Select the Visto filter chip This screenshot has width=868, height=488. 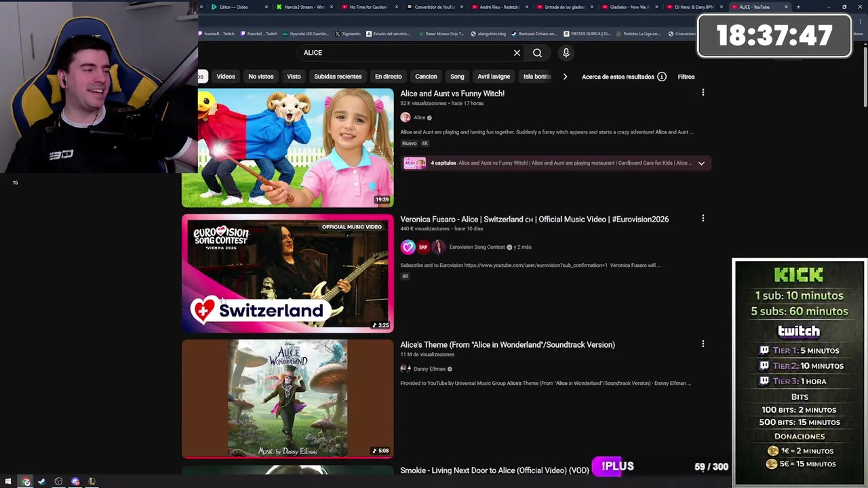click(294, 77)
